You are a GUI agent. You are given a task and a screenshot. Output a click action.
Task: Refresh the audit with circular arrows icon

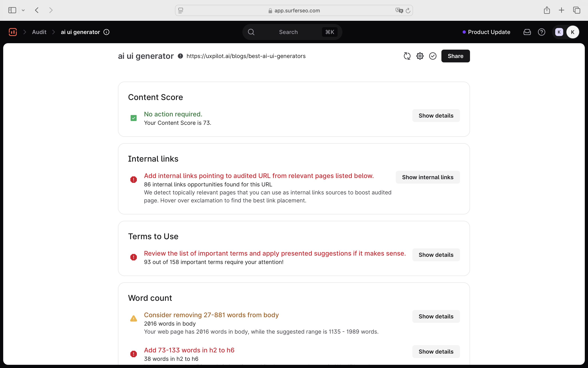click(407, 56)
